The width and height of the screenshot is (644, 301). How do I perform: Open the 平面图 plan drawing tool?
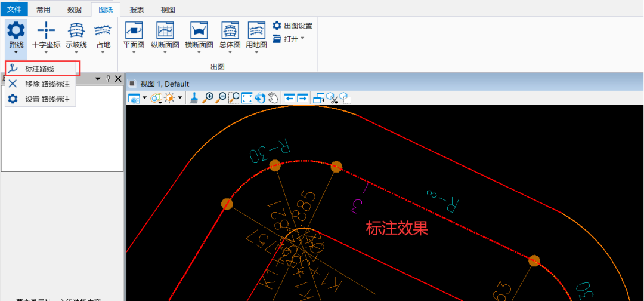pyautogui.click(x=134, y=30)
